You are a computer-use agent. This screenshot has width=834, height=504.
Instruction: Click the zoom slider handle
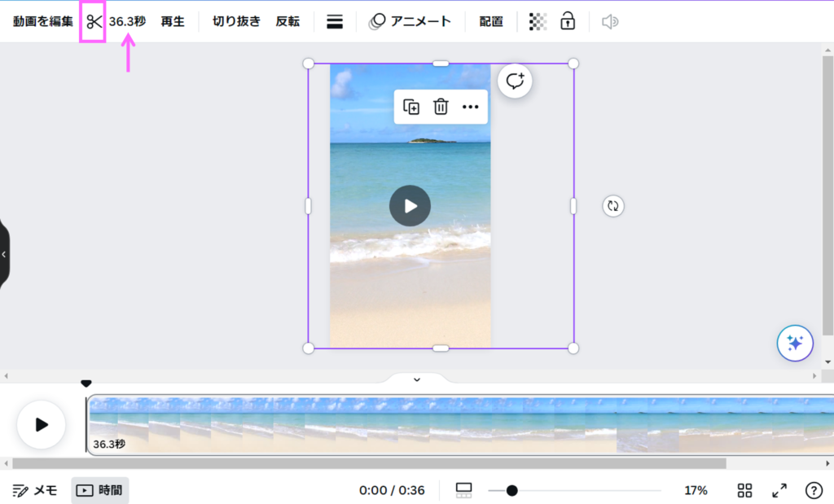point(511,490)
